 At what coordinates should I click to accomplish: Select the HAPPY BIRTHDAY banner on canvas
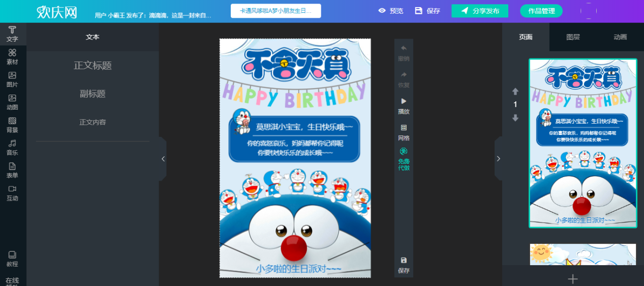(294, 95)
